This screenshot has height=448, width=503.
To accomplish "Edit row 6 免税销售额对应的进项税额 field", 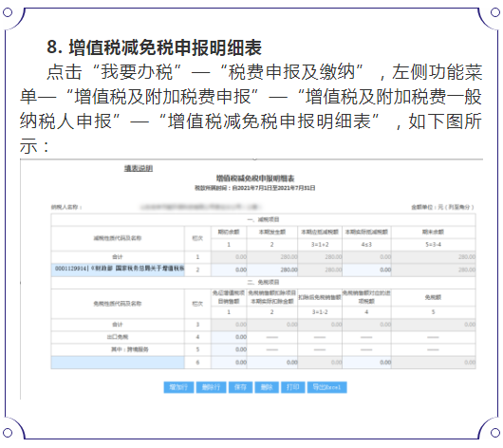I will [x=366, y=363].
